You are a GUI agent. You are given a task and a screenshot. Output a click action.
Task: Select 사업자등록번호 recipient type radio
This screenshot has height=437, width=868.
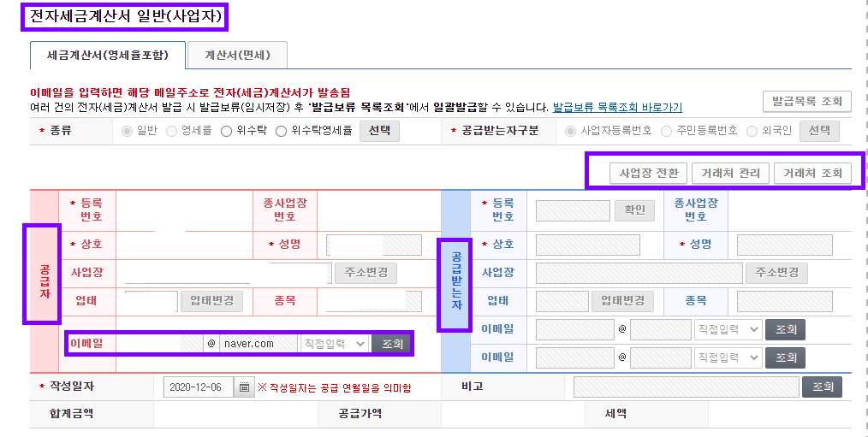point(570,131)
